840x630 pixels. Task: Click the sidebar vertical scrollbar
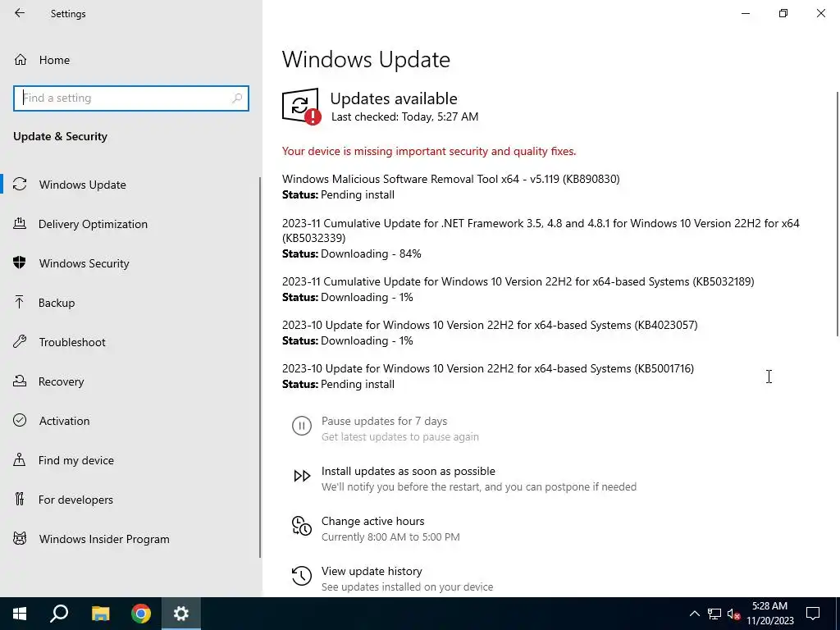[x=260, y=367]
